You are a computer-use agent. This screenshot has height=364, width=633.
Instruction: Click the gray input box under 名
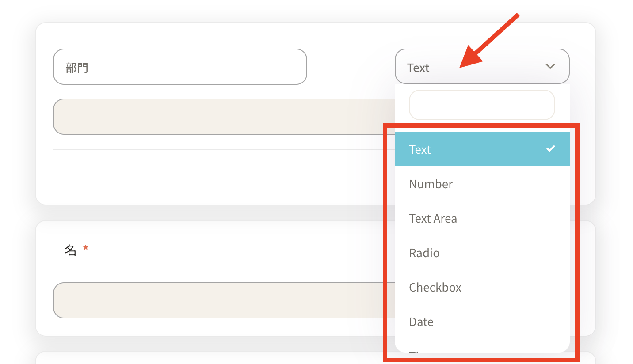(x=217, y=300)
